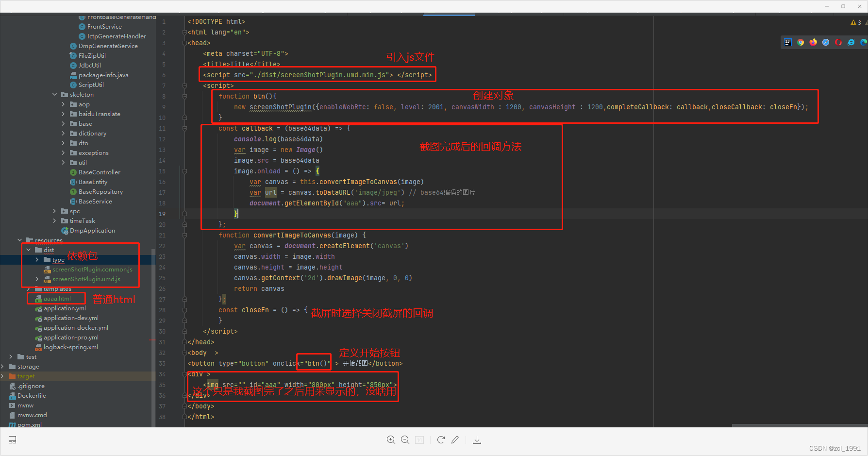This screenshot has width=868, height=456.
Task: Select the mvnw.cmd file
Action: tap(32, 415)
